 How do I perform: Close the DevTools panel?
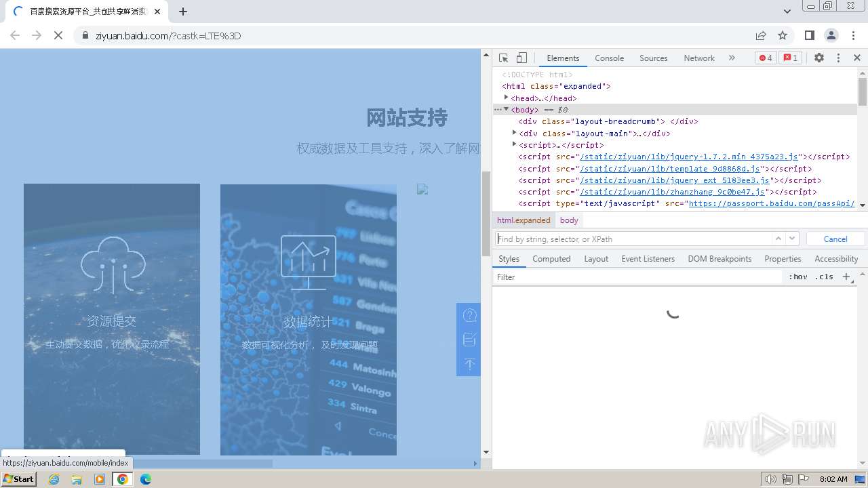pyautogui.click(x=857, y=58)
